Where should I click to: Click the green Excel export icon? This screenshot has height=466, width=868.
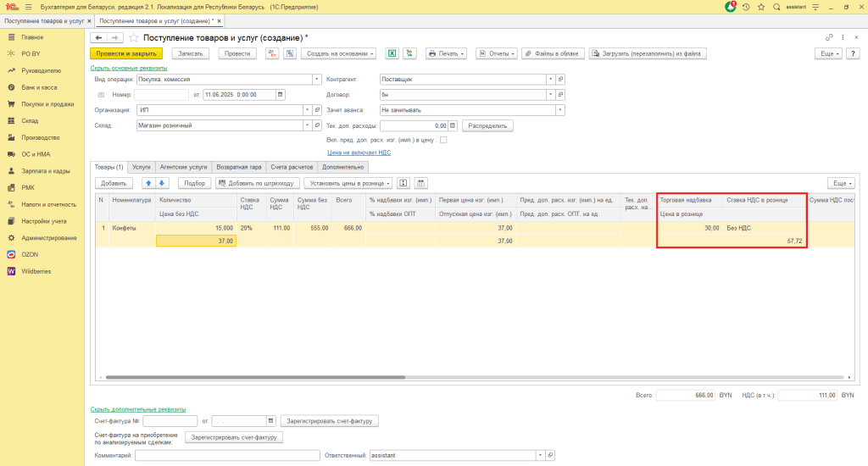pos(392,53)
